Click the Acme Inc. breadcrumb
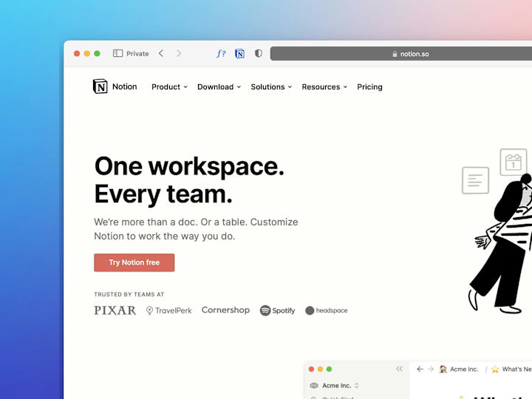Image resolution: width=532 pixels, height=399 pixels. [459, 369]
